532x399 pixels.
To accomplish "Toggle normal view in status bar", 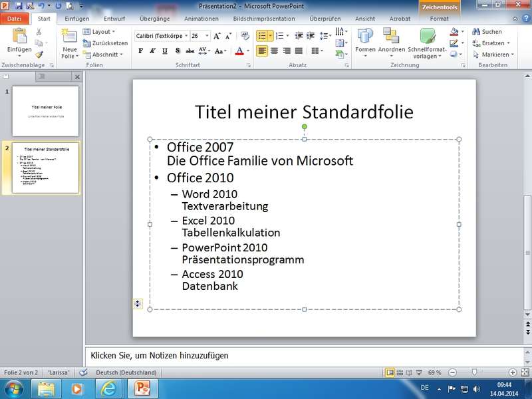I will tap(390, 372).
